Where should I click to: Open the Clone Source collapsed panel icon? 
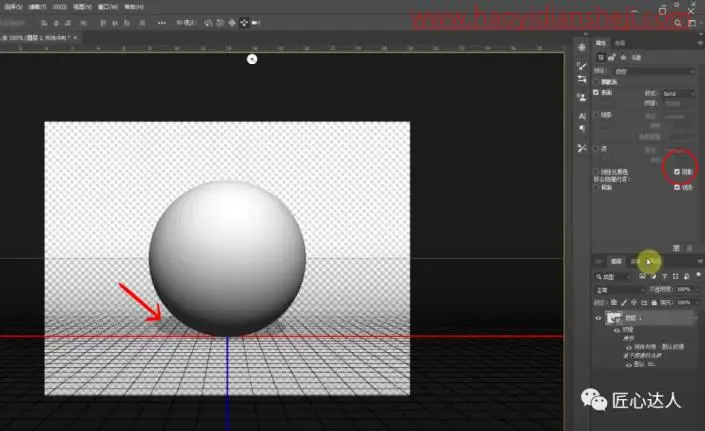582,97
